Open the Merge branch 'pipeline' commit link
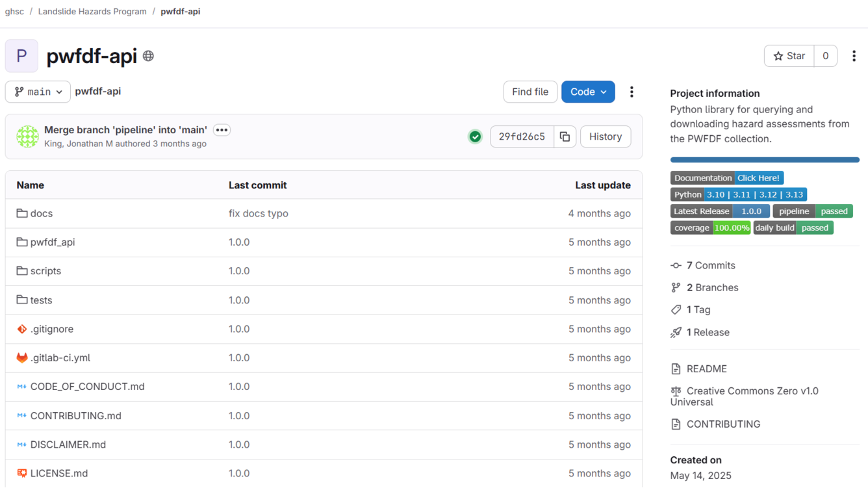 [x=125, y=130]
